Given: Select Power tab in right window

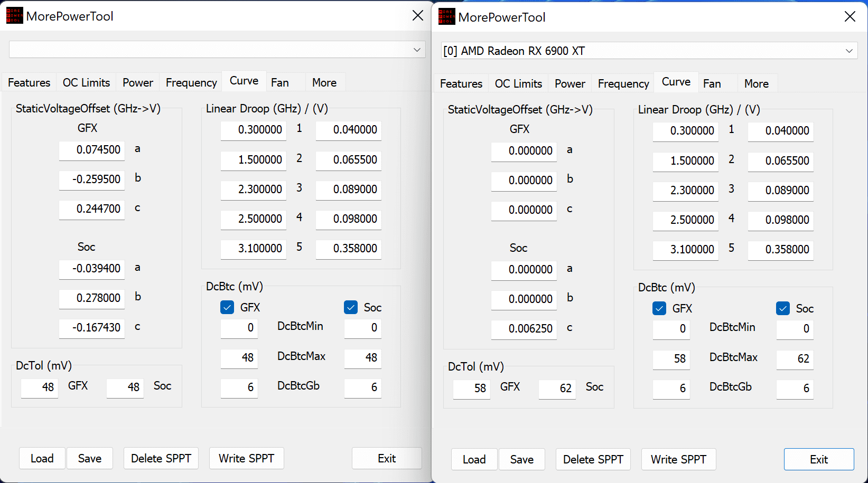Looking at the screenshot, I should click(x=570, y=83).
